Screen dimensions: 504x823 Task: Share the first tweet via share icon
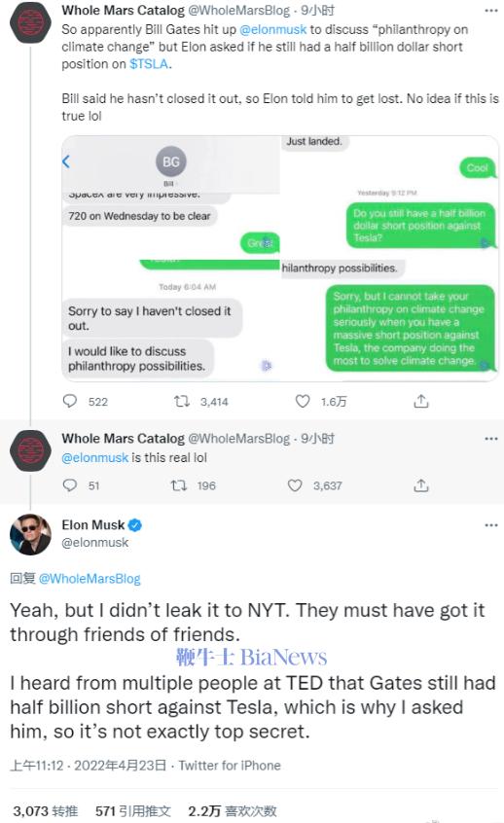click(421, 402)
